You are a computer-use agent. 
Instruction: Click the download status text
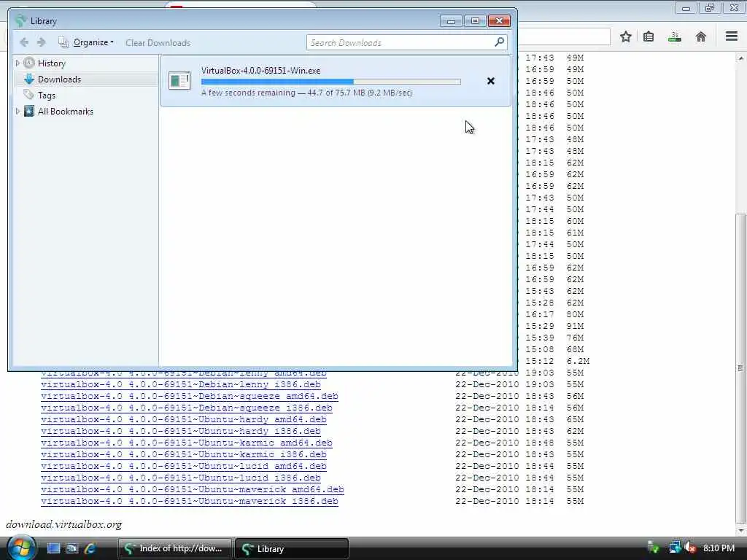(x=306, y=93)
